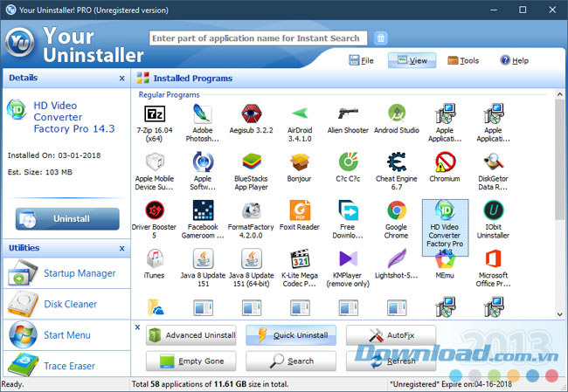Select the 7-Zip 16.04 (x64) program icon

pyautogui.click(x=155, y=114)
